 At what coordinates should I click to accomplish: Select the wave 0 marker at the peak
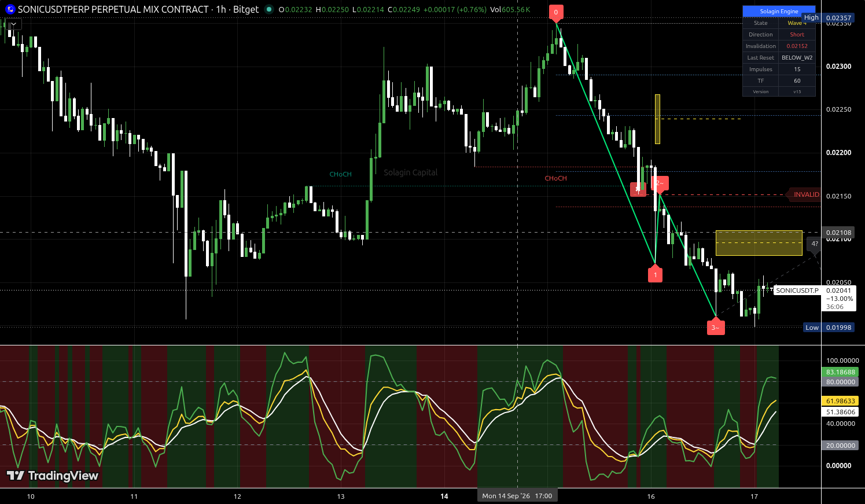(x=556, y=13)
